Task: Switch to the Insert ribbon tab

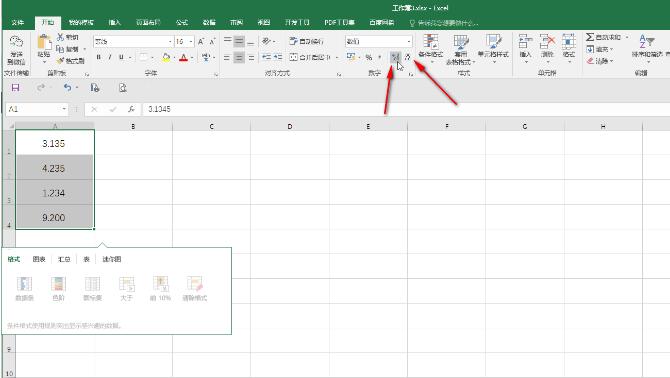Action: pyautogui.click(x=115, y=22)
